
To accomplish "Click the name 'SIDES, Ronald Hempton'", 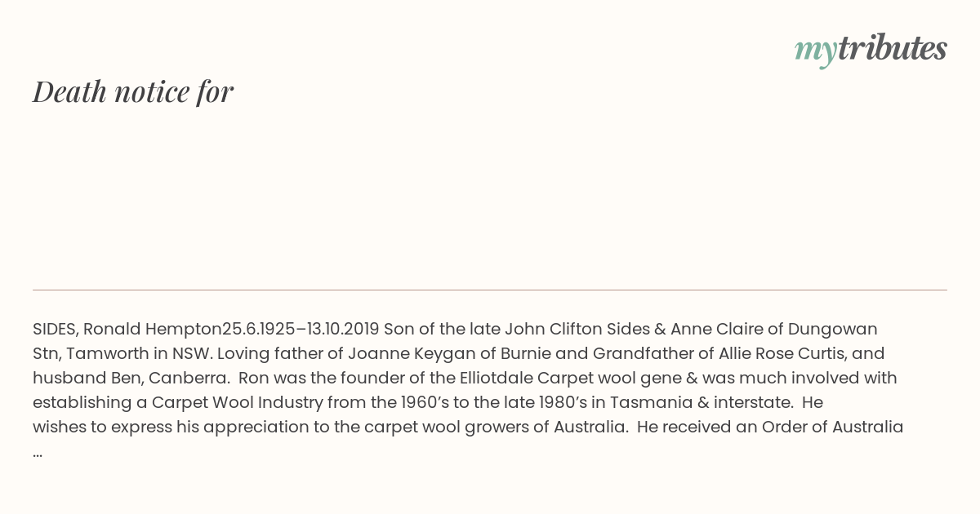I will pos(127,330).
